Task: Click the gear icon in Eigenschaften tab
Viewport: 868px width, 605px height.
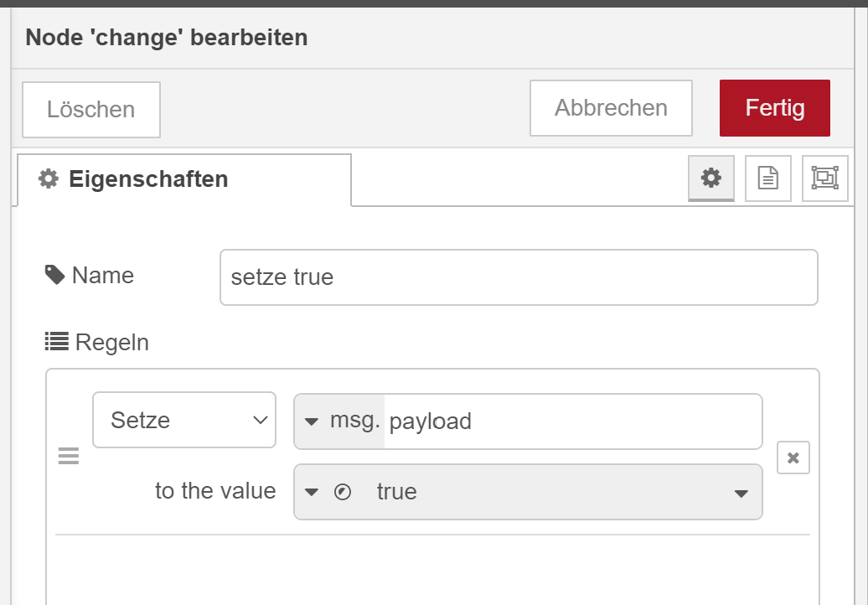Action: [x=49, y=178]
